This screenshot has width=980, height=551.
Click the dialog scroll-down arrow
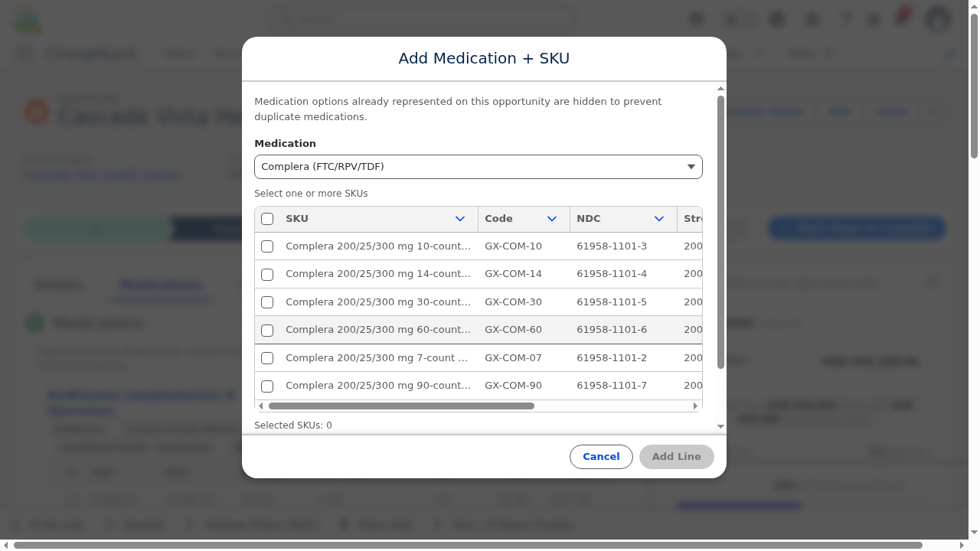point(720,426)
